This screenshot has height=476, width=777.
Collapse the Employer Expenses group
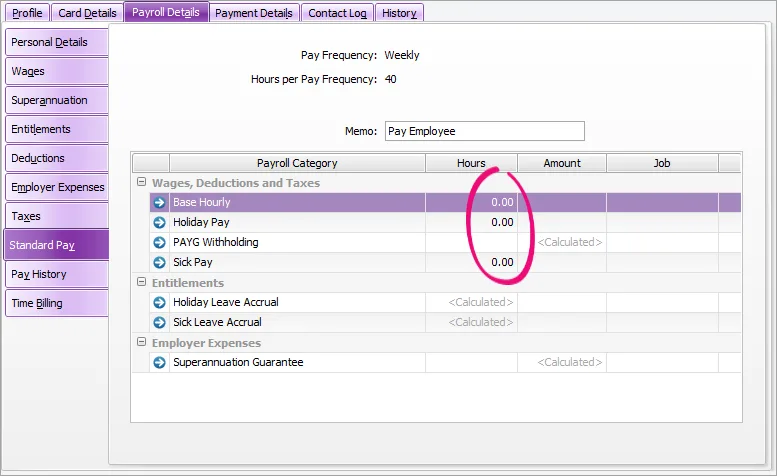pyautogui.click(x=141, y=342)
